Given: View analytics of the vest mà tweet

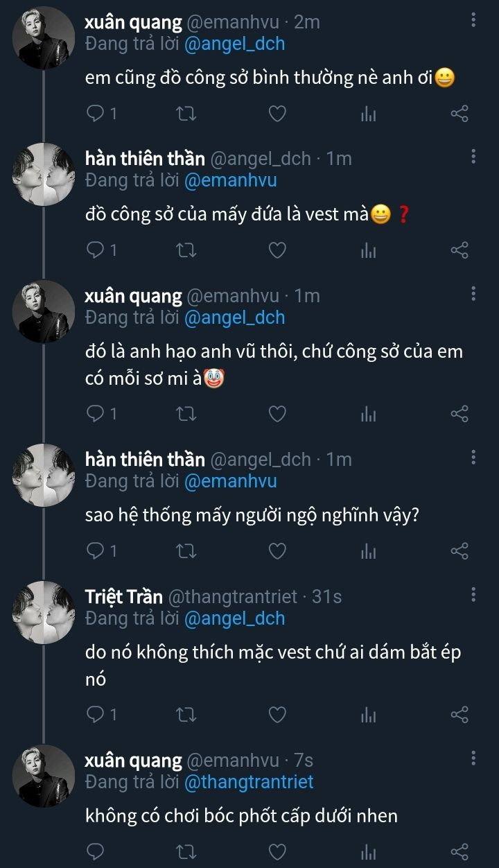Looking at the screenshot, I should (368, 250).
